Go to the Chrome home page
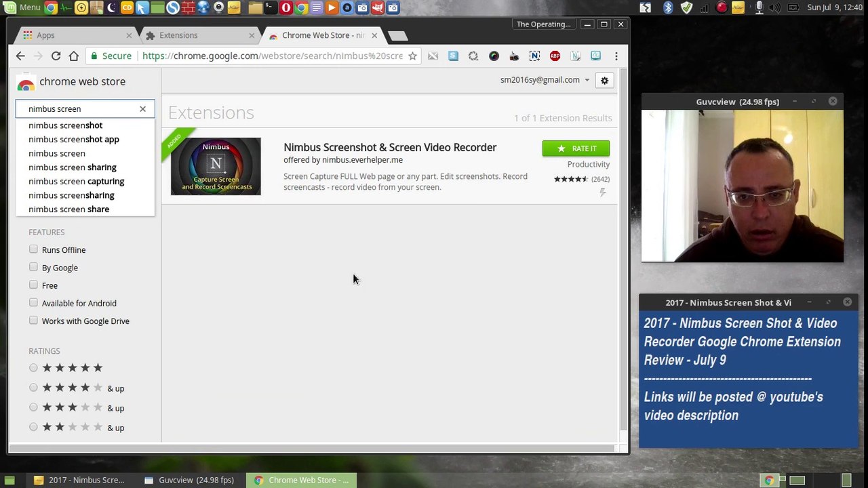 click(73, 56)
